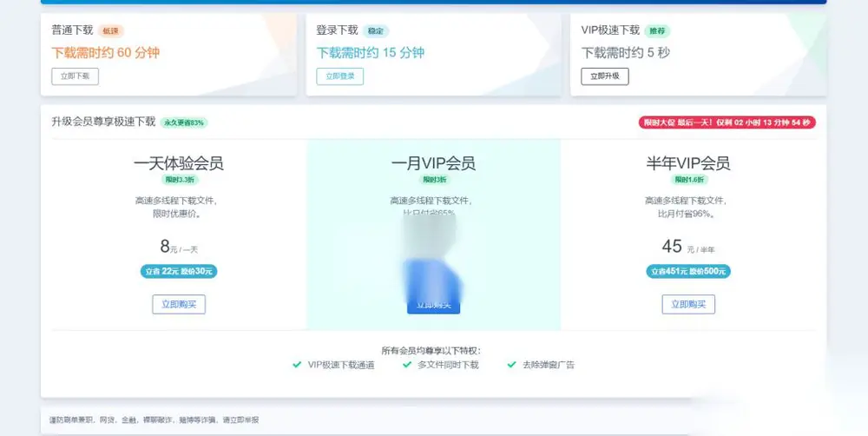Screen dimensions: 868x436
Task: Click the 推荐 badge next to VIP极速下载
Action: [x=657, y=31]
